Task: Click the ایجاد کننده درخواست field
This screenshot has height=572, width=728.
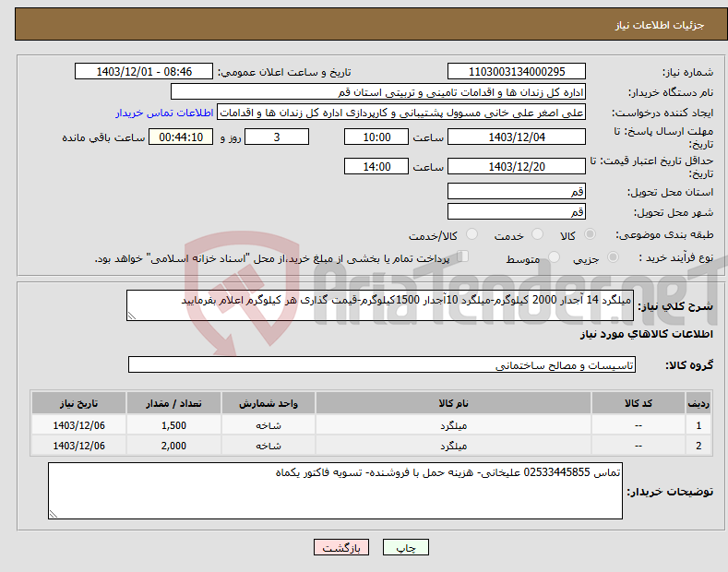Action: pyautogui.click(x=401, y=113)
